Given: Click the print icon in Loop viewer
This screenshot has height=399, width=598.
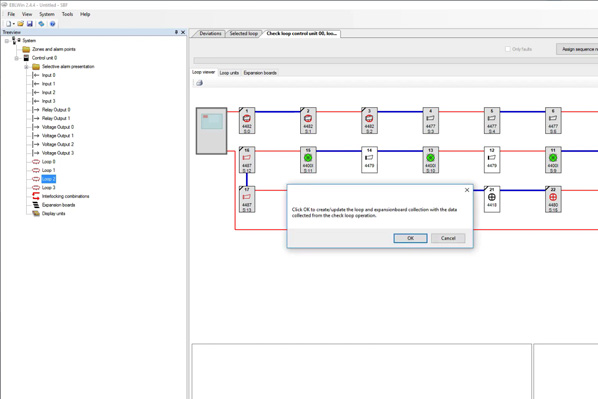Looking at the screenshot, I should pos(199,83).
